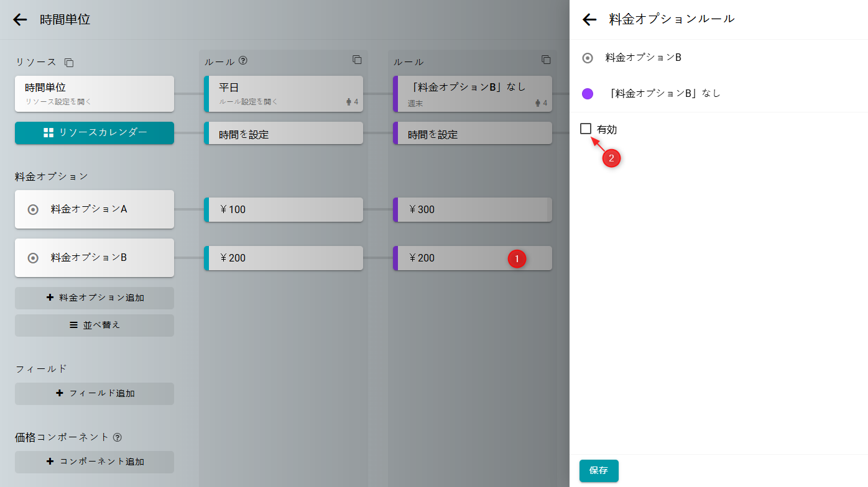868x487 pixels.
Task: Select ¥200 cell in the weekend rule column
Action: coord(473,258)
